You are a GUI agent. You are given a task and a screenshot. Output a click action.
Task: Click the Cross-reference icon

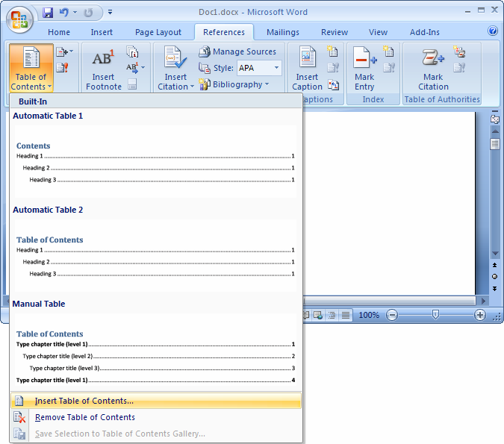point(333,84)
